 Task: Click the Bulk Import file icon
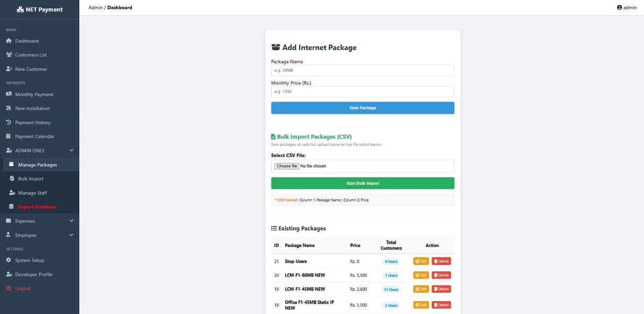point(12,178)
